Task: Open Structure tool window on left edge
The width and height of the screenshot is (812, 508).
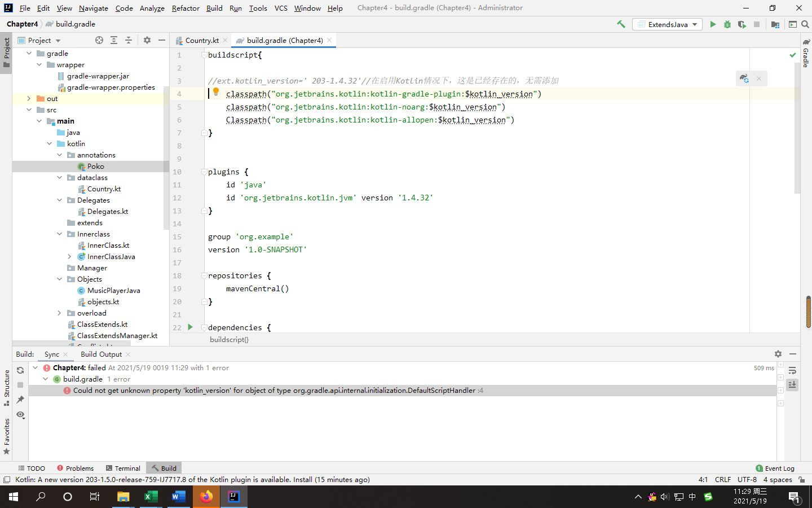Action: click(x=6, y=388)
